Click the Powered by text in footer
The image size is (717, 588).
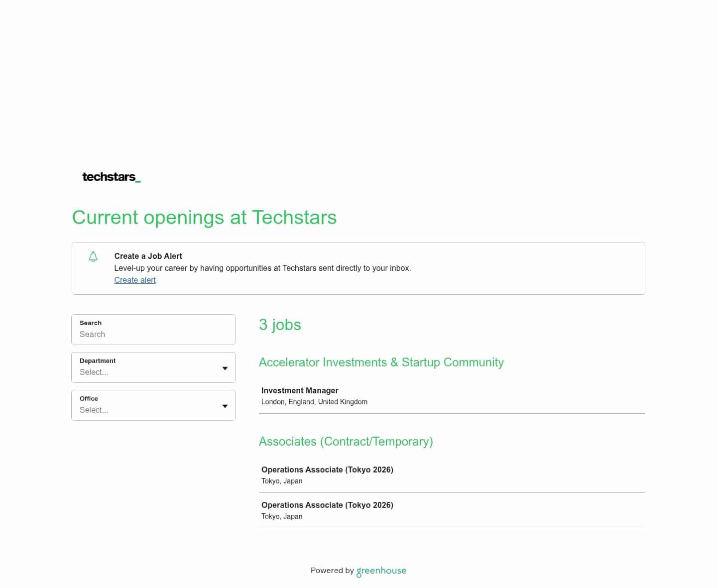(x=332, y=571)
